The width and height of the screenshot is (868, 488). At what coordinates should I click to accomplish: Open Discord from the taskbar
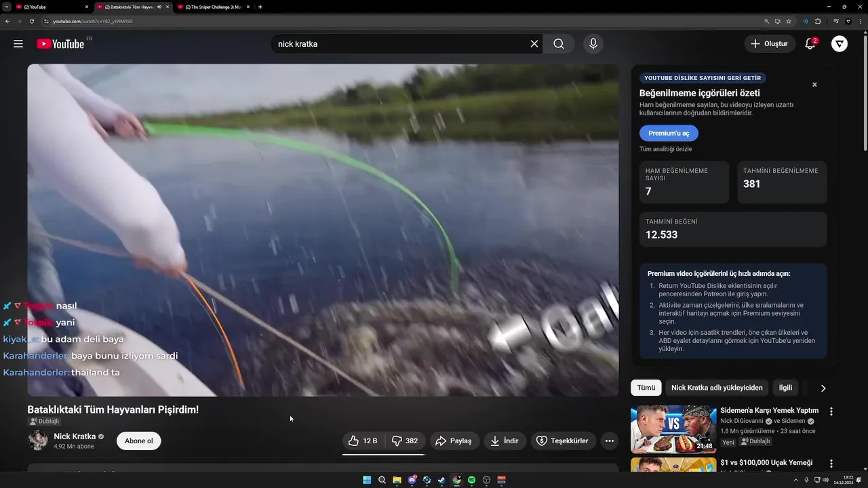point(412,480)
